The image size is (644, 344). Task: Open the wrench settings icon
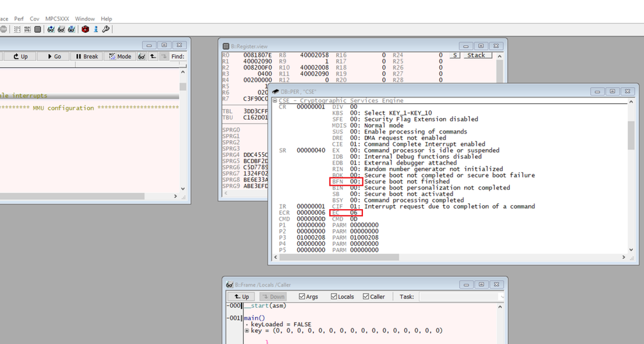106,29
